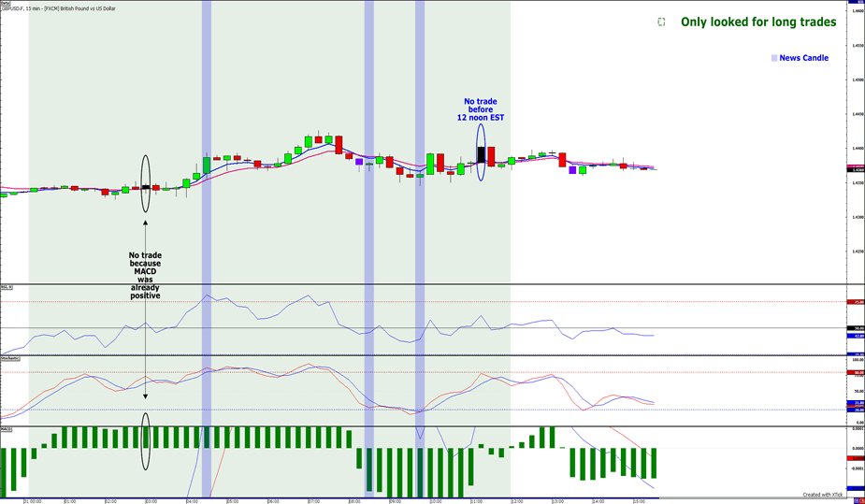The width and height of the screenshot is (865, 504).
Task: Click the blue 20.00 Stochastic level marker
Action: pos(856,410)
